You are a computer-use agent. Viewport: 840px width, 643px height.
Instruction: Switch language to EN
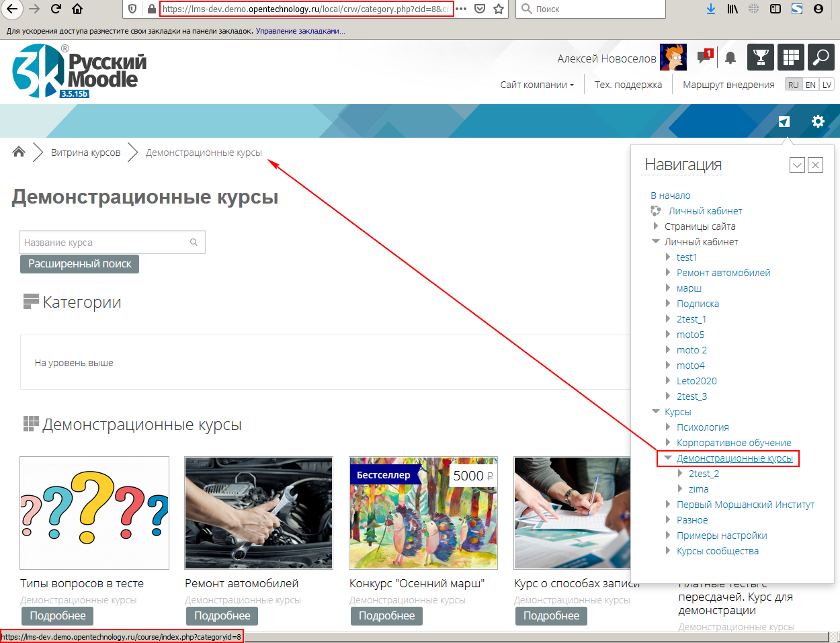pos(810,85)
